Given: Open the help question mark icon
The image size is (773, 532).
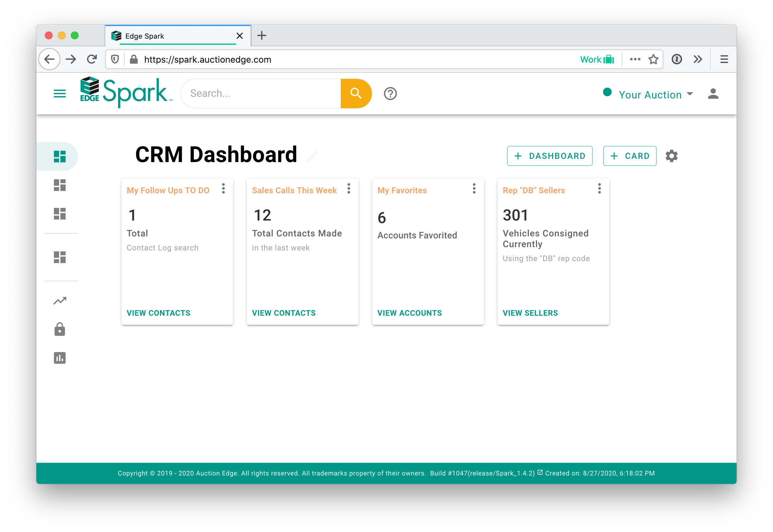Looking at the screenshot, I should 390,94.
